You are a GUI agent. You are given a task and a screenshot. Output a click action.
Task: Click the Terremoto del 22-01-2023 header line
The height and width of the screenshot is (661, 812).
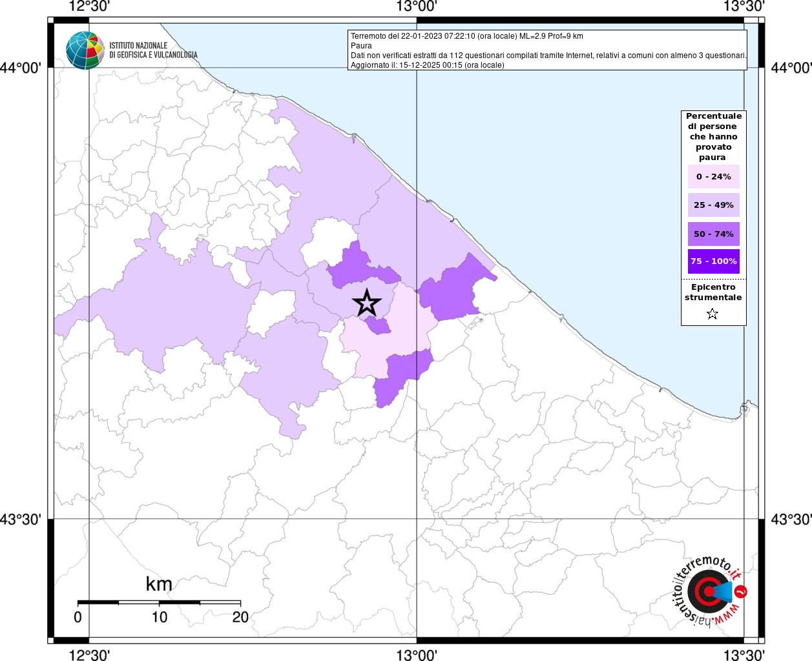pos(466,36)
